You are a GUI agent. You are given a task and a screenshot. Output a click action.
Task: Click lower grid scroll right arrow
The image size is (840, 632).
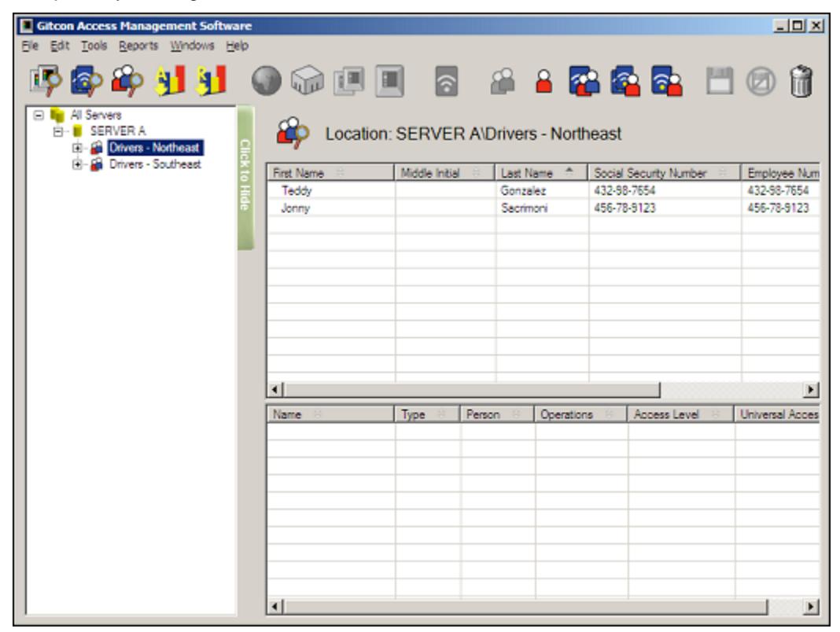tap(812, 606)
